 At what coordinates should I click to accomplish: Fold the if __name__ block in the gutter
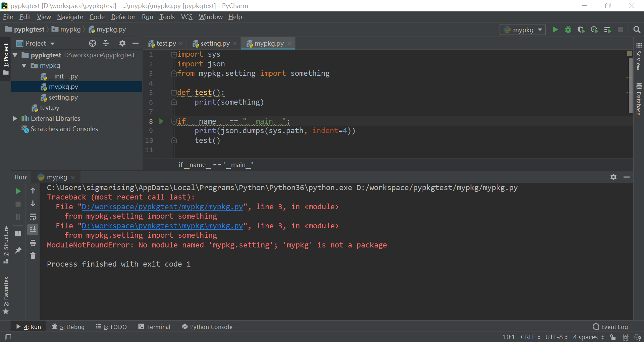tap(174, 121)
